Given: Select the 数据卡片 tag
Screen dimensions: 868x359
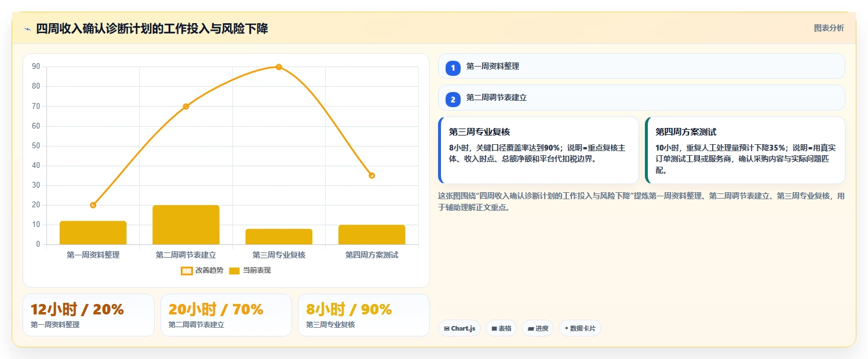Looking at the screenshot, I should 580,328.
